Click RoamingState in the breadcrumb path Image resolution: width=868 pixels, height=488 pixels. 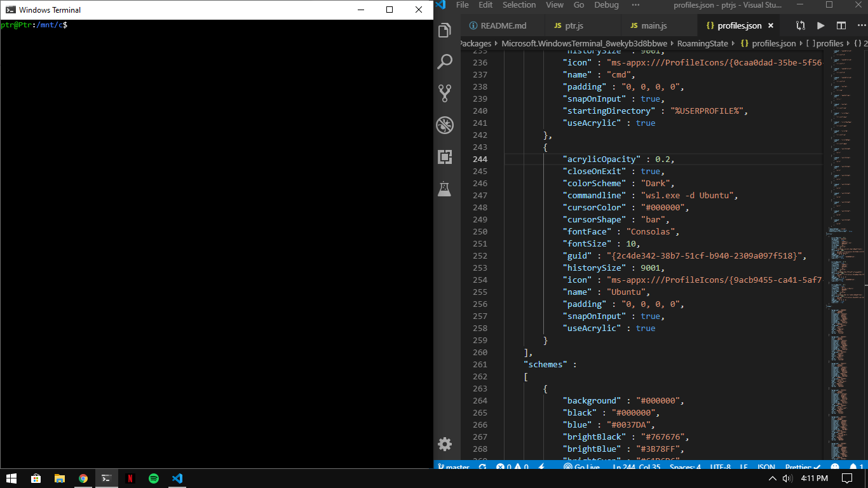pos(702,44)
